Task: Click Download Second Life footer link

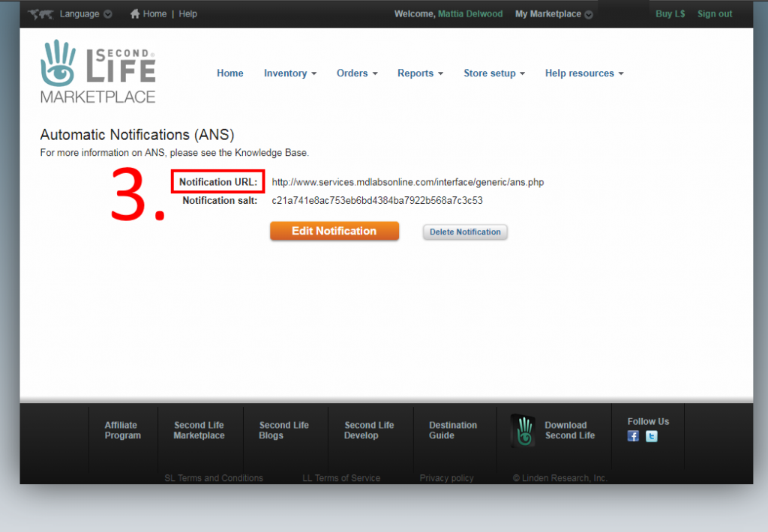Action: click(x=570, y=430)
